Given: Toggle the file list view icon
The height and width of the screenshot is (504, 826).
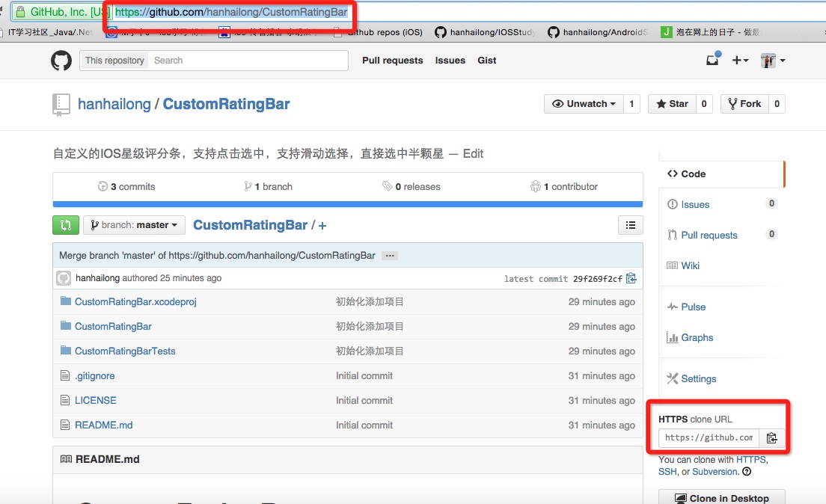Looking at the screenshot, I should pyautogui.click(x=630, y=225).
